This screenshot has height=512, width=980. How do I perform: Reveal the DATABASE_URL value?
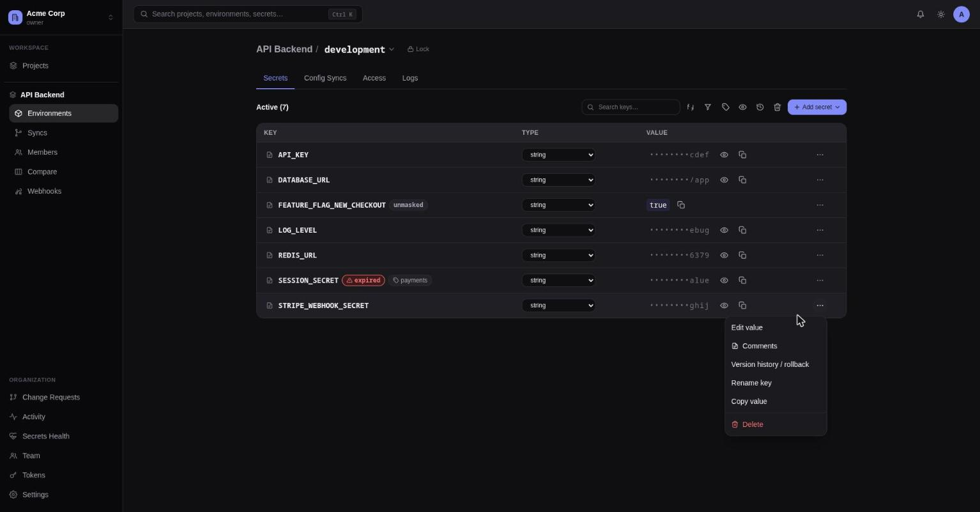click(x=724, y=180)
